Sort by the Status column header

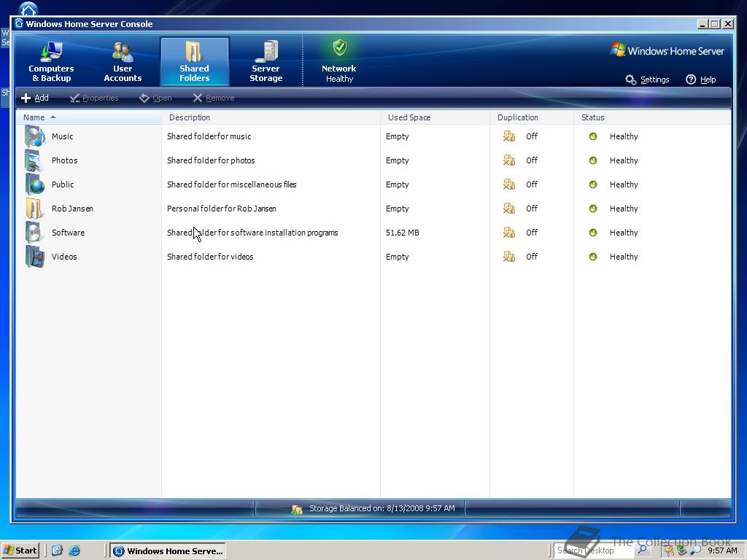pyautogui.click(x=652, y=117)
